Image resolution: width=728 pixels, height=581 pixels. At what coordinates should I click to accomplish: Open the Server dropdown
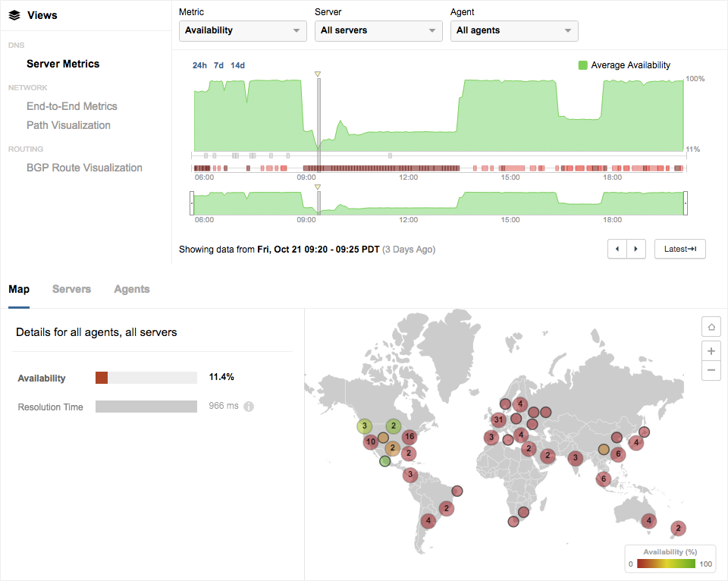(x=378, y=30)
